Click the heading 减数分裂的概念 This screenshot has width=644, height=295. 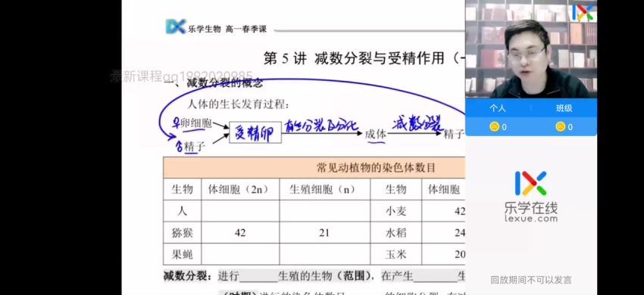(224, 84)
